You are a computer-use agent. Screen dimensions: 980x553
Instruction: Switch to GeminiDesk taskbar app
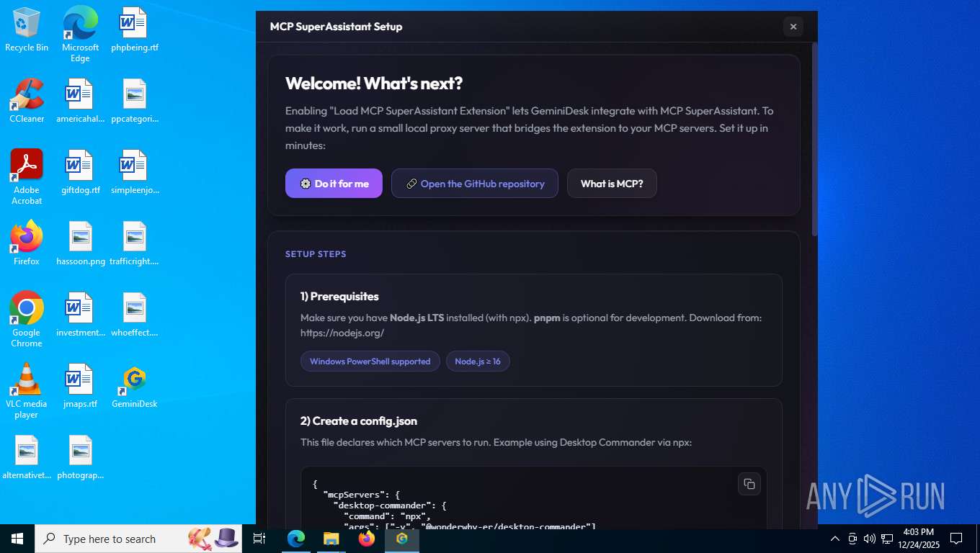point(402,539)
